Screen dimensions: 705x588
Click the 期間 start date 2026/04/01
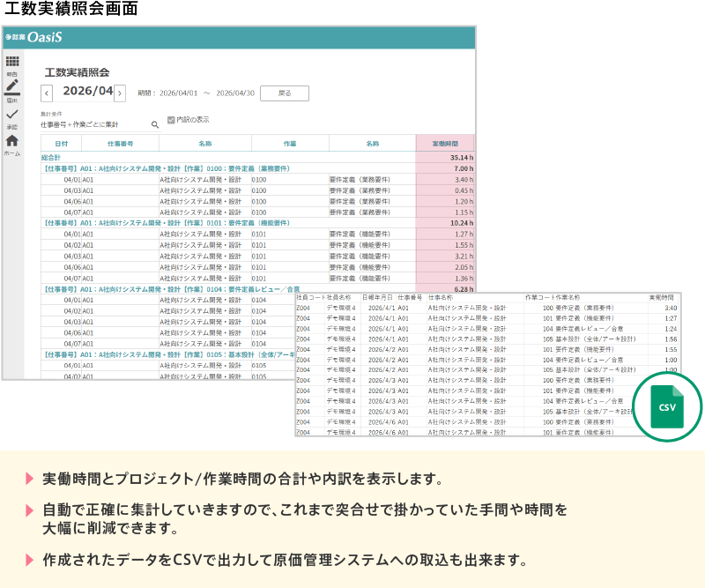178,93
